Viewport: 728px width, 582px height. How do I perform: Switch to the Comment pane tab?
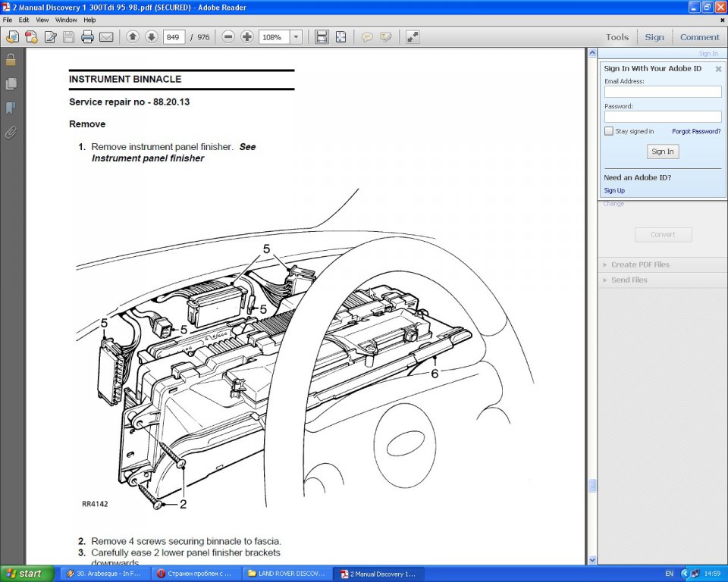point(699,37)
